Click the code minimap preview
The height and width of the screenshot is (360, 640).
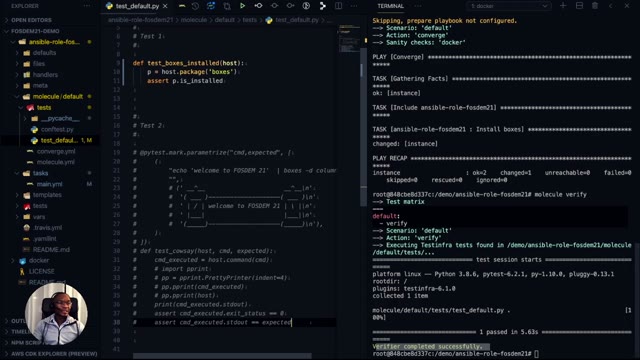pos(349,39)
